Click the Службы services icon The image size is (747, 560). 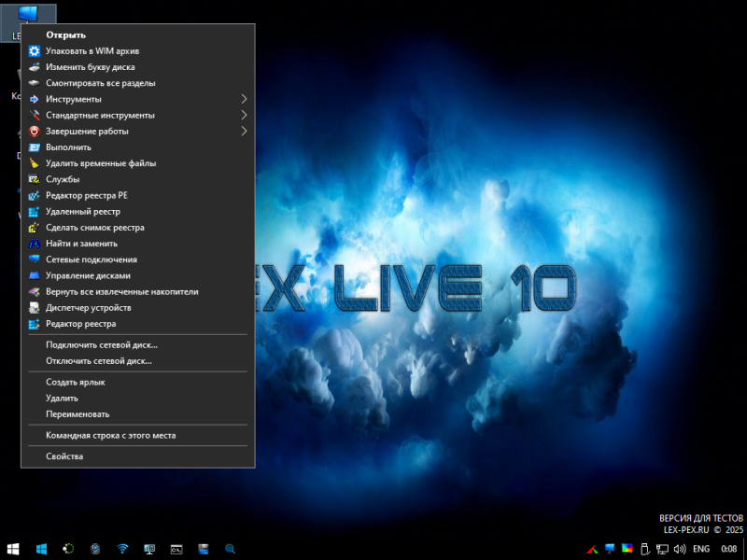pyautogui.click(x=35, y=179)
